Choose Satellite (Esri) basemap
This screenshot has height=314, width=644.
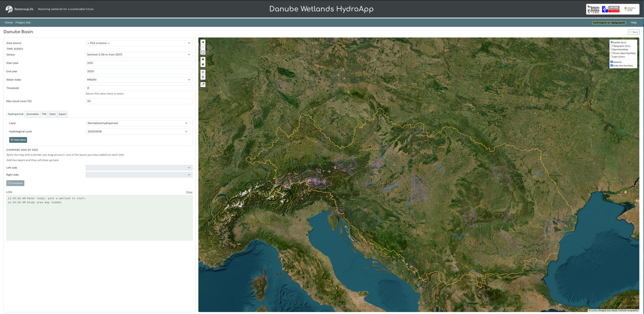(611, 42)
